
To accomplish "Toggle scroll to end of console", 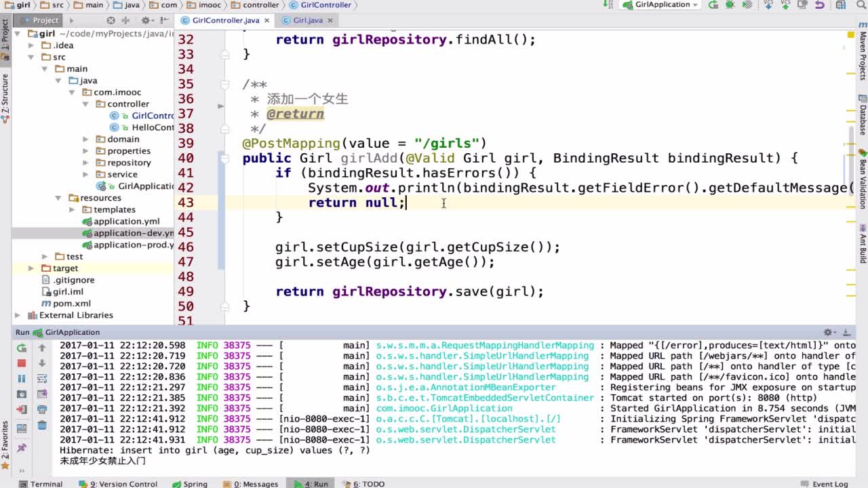I will tap(42, 394).
